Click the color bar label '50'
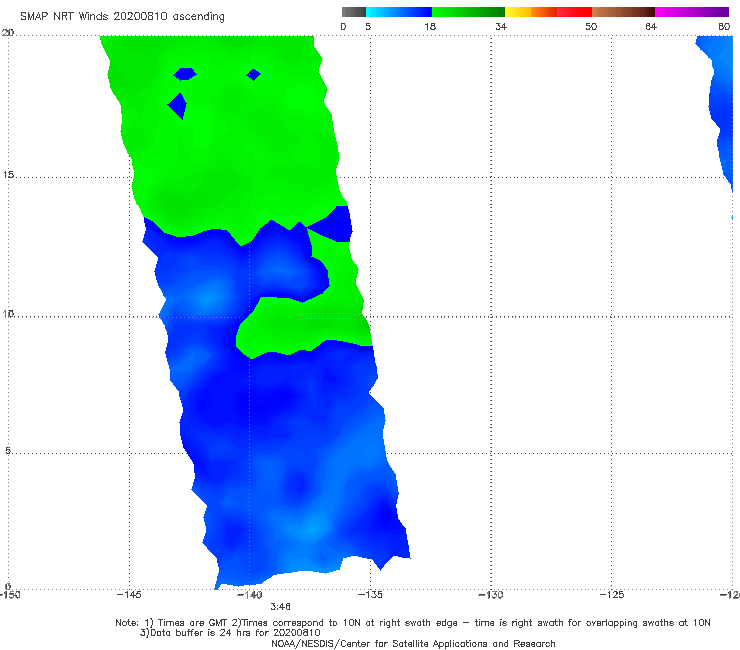The height and width of the screenshot is (650, 740). 591,26
